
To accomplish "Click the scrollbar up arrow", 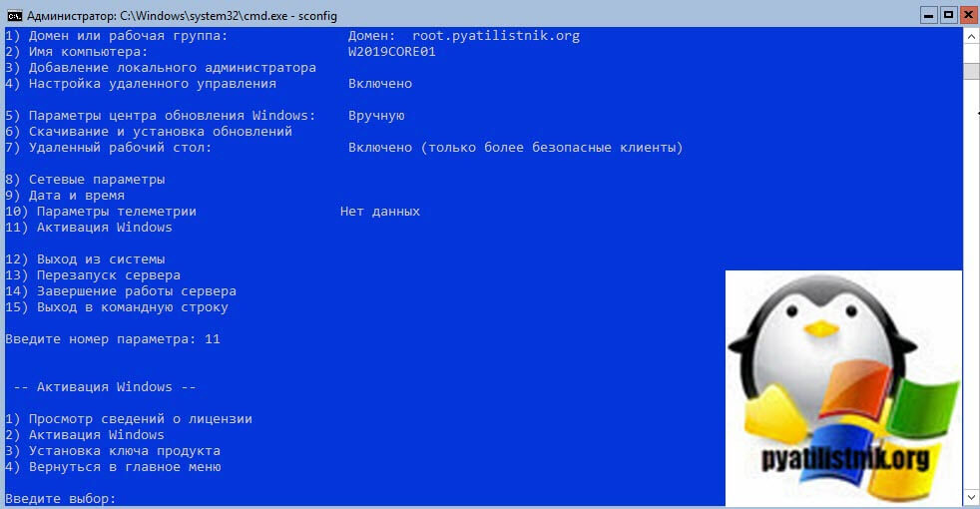I will click(971, 36).
